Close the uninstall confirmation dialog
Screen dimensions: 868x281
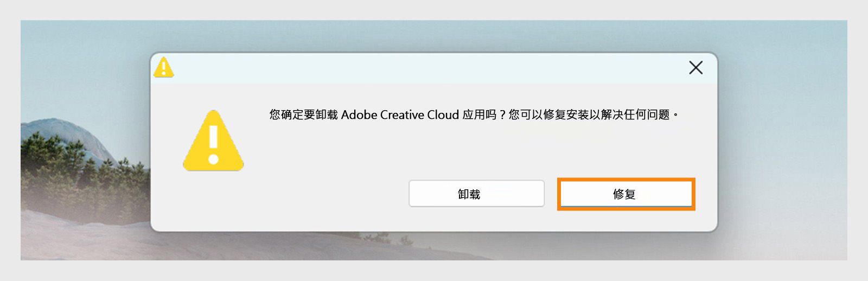click(695, 68)
